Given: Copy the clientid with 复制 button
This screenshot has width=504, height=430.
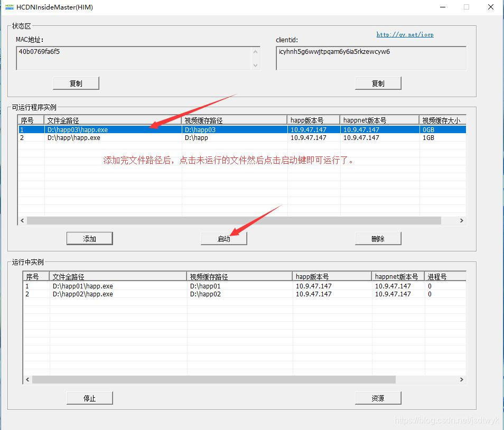Looking at the screenshot, I should tap(378, 83).
